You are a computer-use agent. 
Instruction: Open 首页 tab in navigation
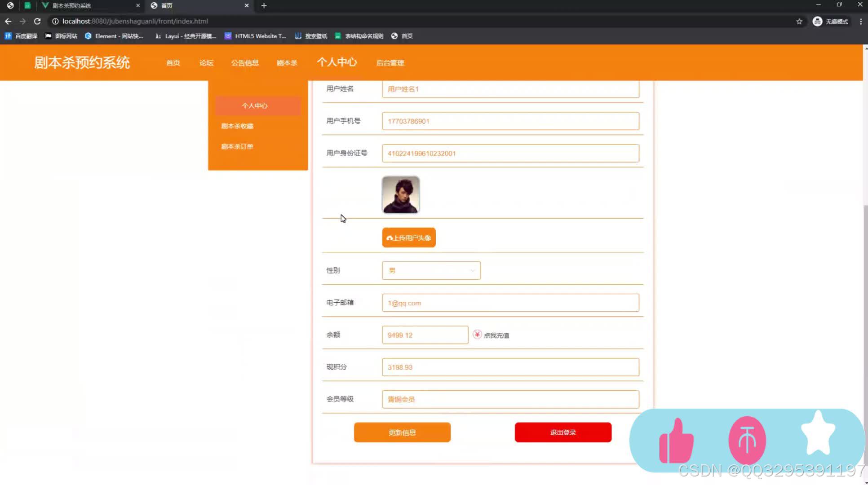173,62
